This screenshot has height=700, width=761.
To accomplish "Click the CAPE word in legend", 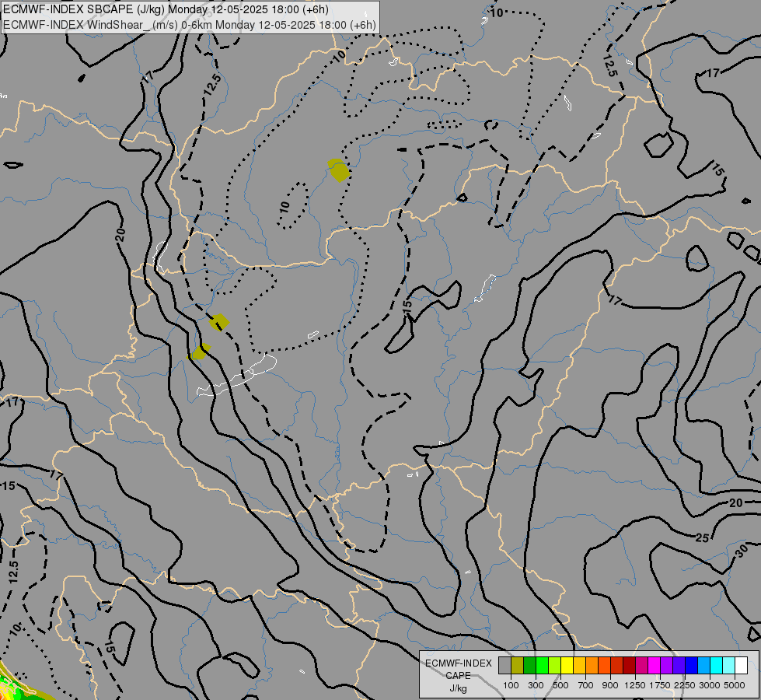I will coord(458,676).
